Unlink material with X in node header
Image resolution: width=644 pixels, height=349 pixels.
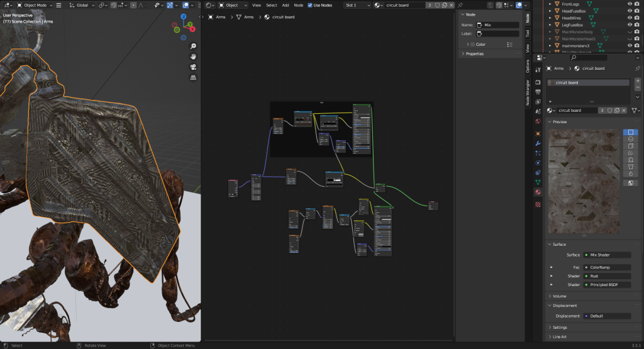click(x=452, y=5)
